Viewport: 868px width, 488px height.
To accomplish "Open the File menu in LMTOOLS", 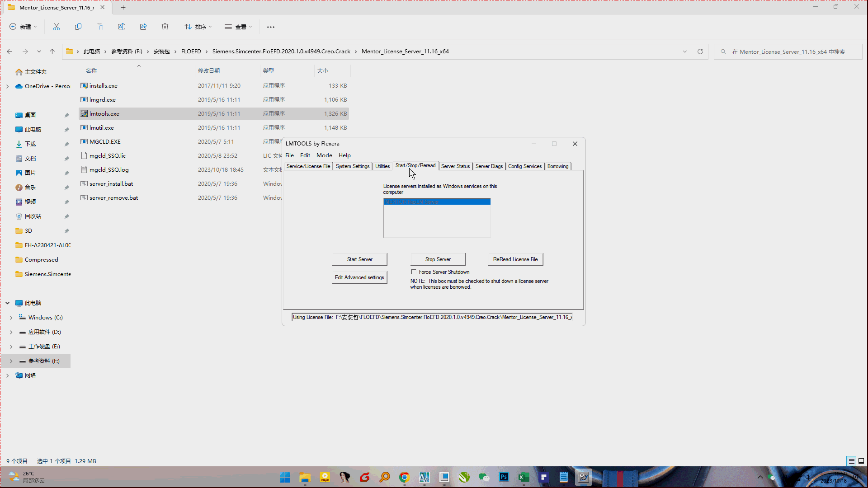I will [290, 155].
